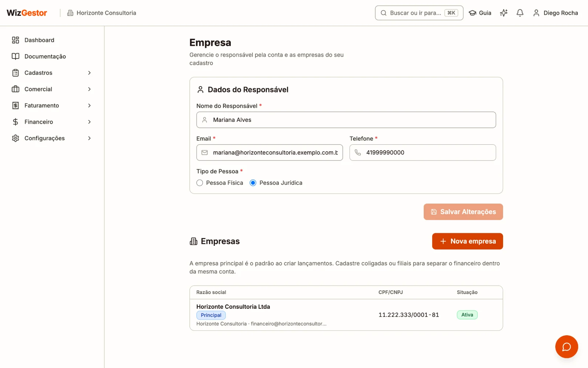This screenshot has width=588, height=368.
Task: Click the CPF/CNPJ column header
Action: (x=391, y=293)
